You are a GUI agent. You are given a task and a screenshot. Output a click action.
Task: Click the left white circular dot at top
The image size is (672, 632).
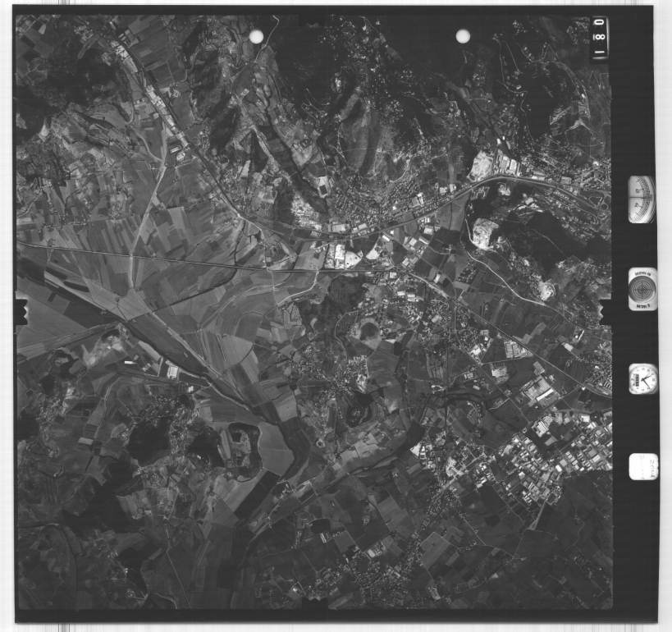tap(256, 37)
